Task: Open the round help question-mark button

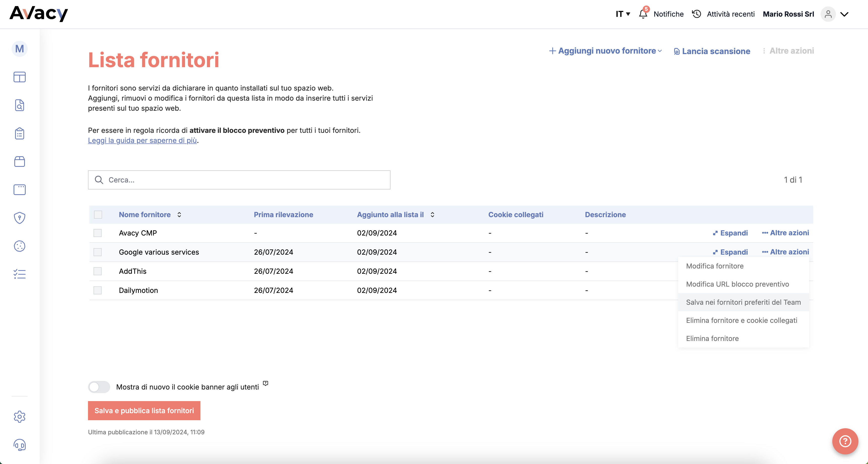Action: pos(845,441)
